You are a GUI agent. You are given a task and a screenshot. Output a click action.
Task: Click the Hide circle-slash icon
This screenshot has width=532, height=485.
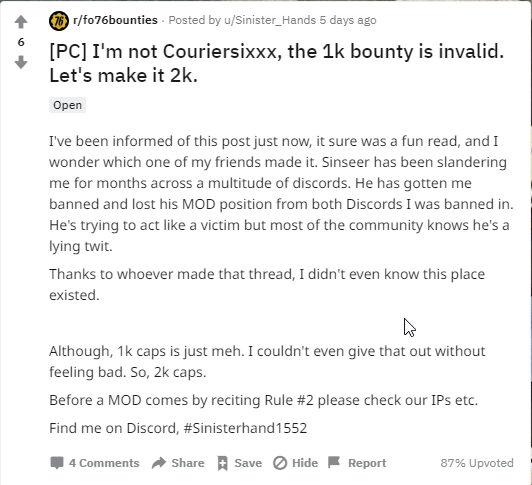click(280, 463)
